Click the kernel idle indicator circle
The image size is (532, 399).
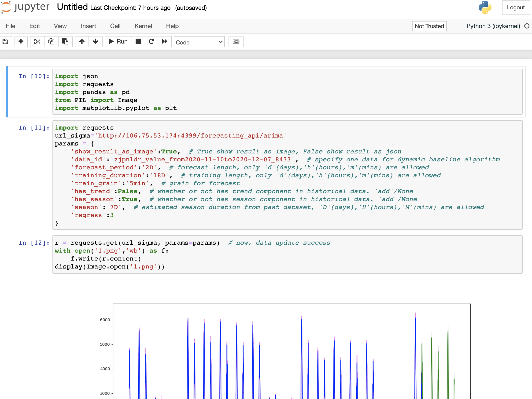tap(527, 26)
